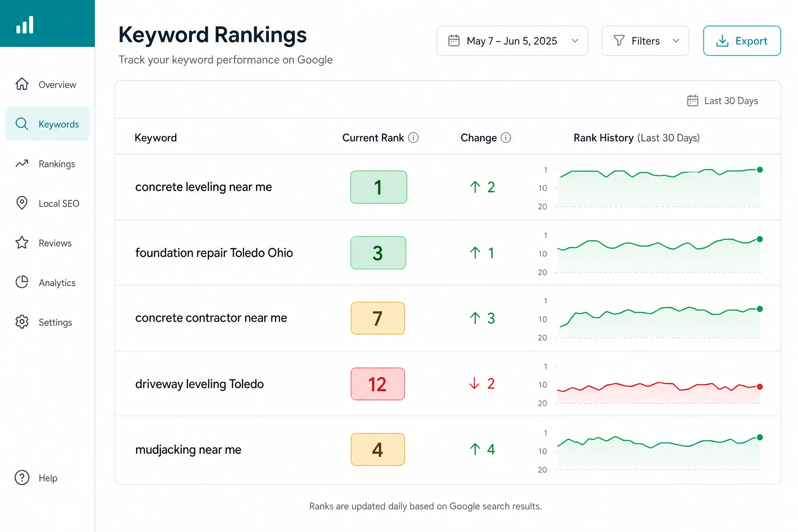Click the Settings gear icon
Image resolution: width=798 pixels, height=532 pixels.
22,322
